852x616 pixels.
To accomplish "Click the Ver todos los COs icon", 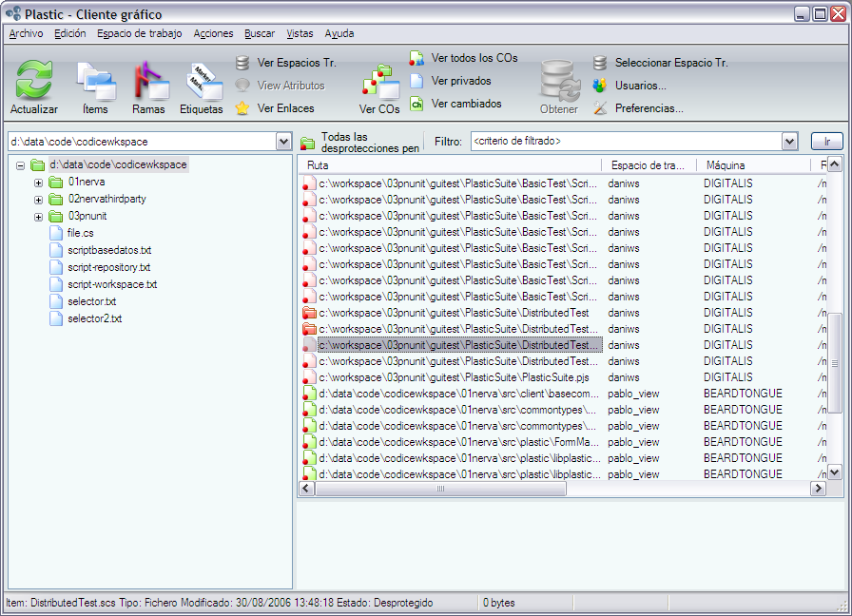I will click(416, 58).
